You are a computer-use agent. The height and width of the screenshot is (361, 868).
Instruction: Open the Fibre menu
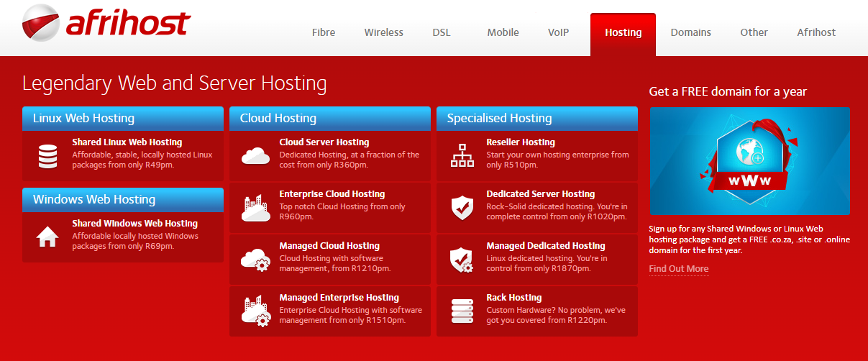(x=324, y=32)
